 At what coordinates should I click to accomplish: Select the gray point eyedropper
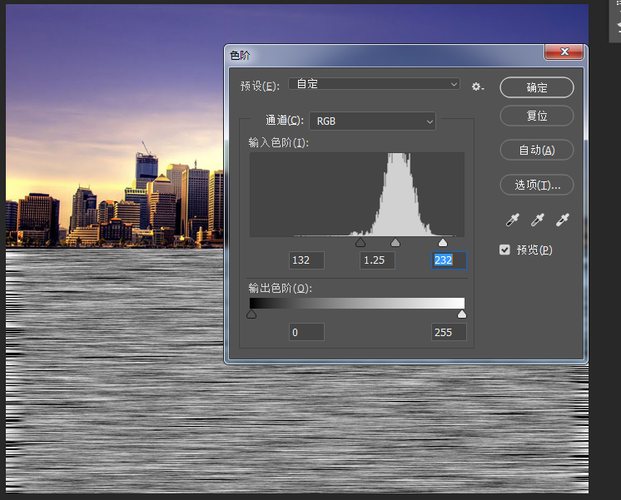click(537, 219)
